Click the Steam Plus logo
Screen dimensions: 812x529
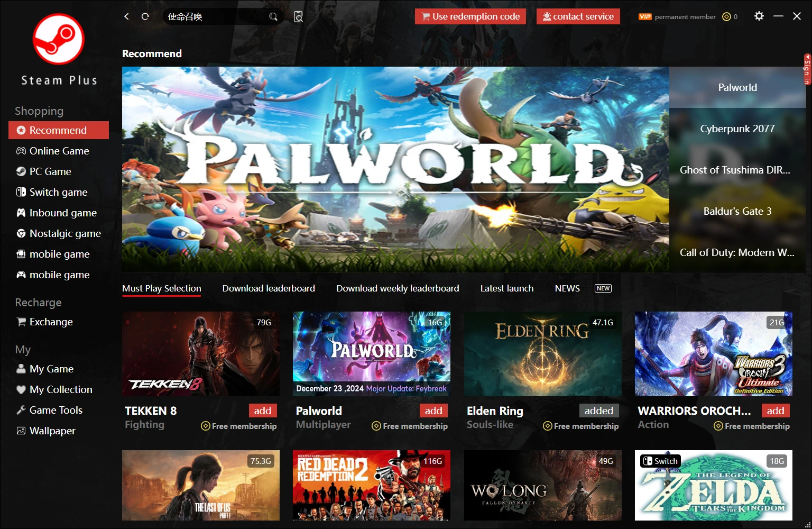coord(59,40)
